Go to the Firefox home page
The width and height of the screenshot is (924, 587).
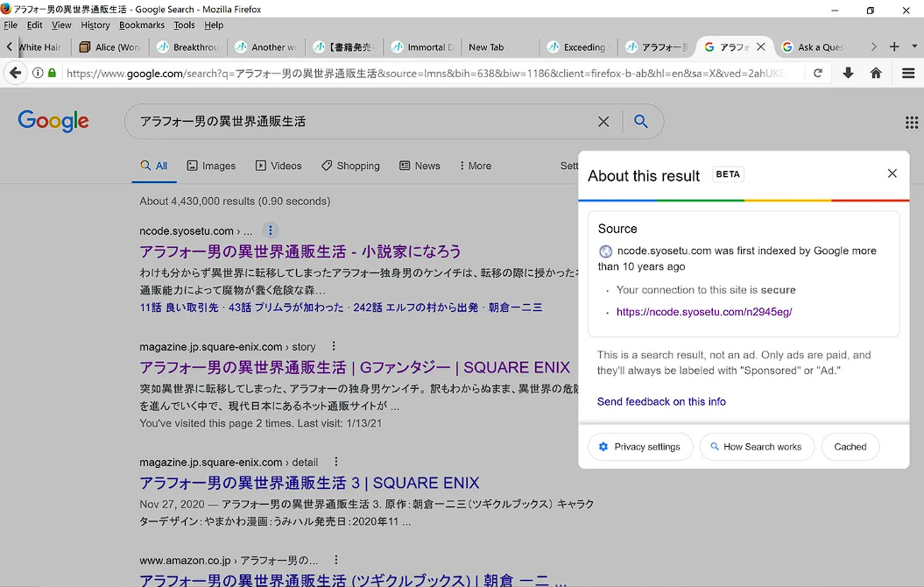[x=877, y=73]
